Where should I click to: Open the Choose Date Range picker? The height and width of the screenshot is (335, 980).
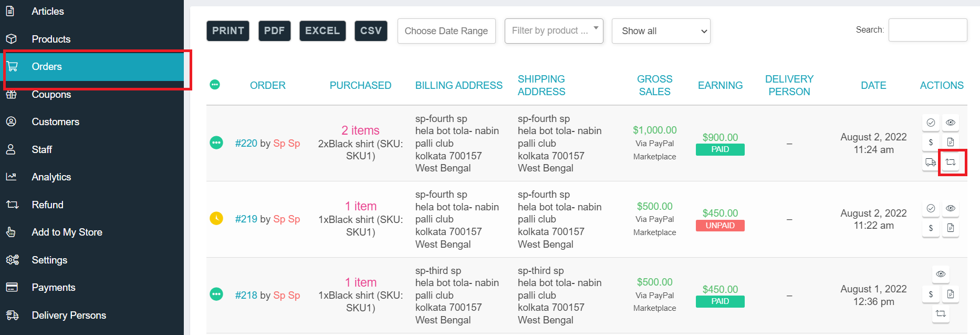446,31
